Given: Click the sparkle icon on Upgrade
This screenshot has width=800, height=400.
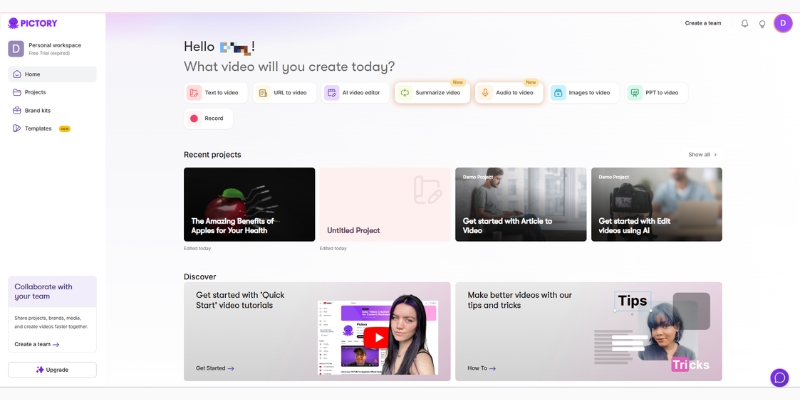Looking at the screenshot, I should click(x=40, y=369).
